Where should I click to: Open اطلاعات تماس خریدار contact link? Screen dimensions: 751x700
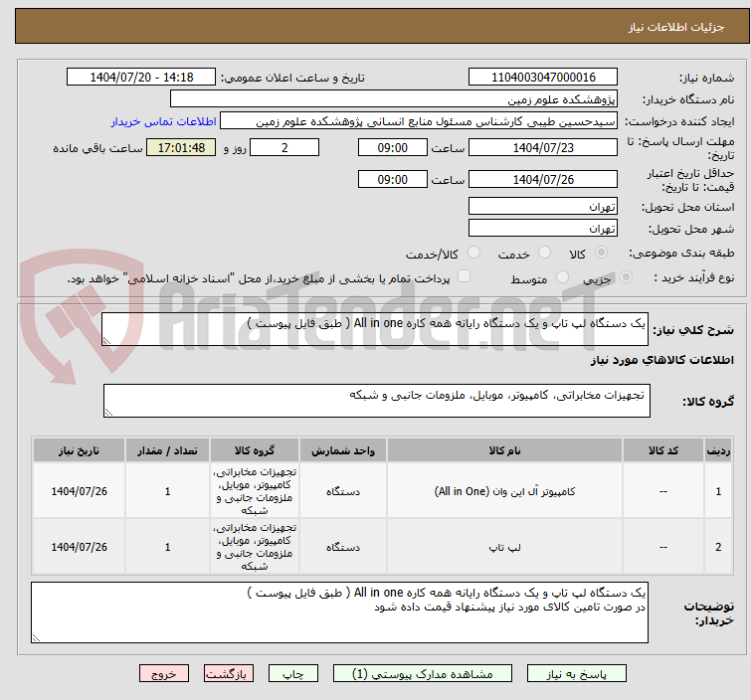pyautogui.click(x=163, y=121)
